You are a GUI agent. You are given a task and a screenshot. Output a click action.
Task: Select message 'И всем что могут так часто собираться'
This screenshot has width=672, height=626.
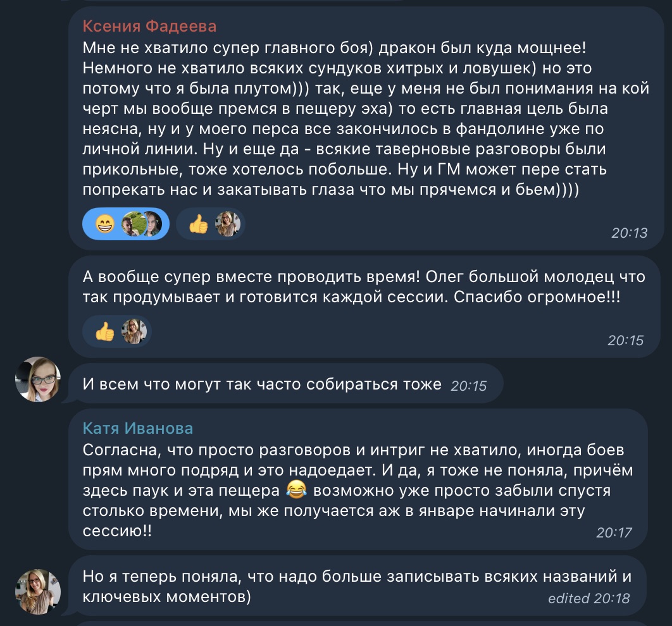pos(286,384)
